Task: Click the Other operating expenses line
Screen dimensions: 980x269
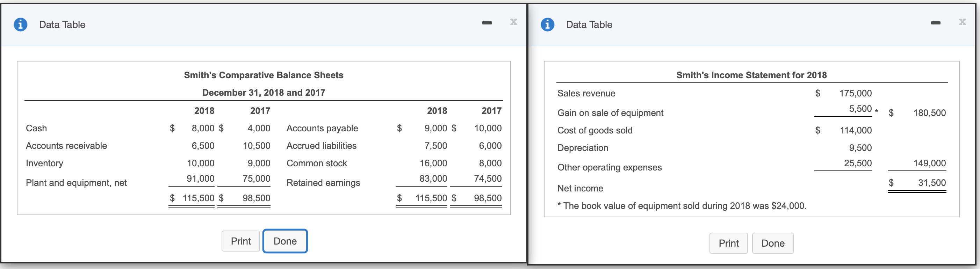Action: coord(610,167)
